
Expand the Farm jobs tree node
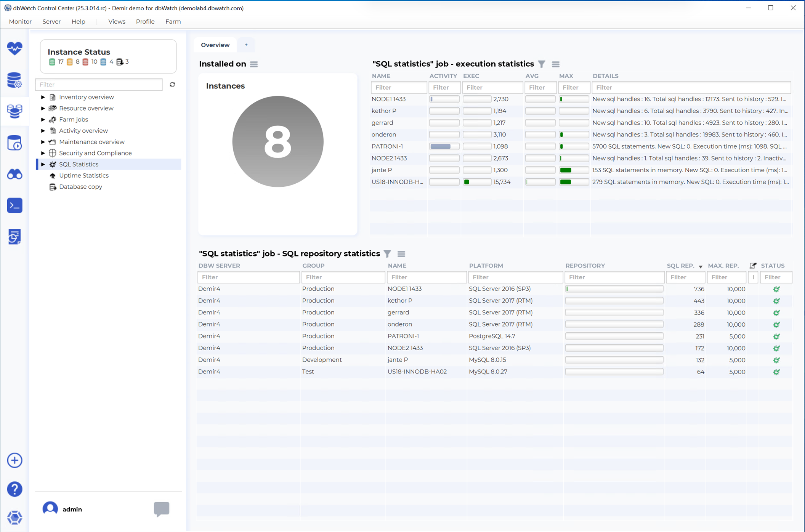(x=43, y=120)
